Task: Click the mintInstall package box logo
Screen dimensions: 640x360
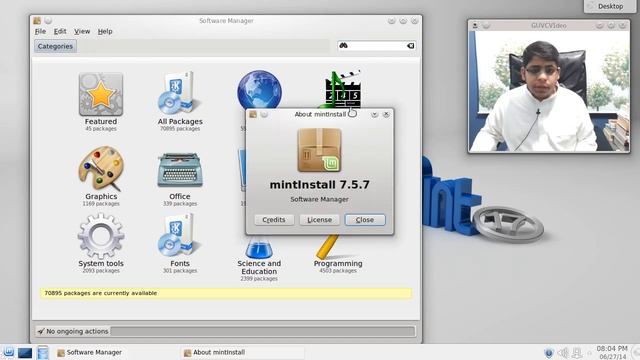Action: click(319, 150)
